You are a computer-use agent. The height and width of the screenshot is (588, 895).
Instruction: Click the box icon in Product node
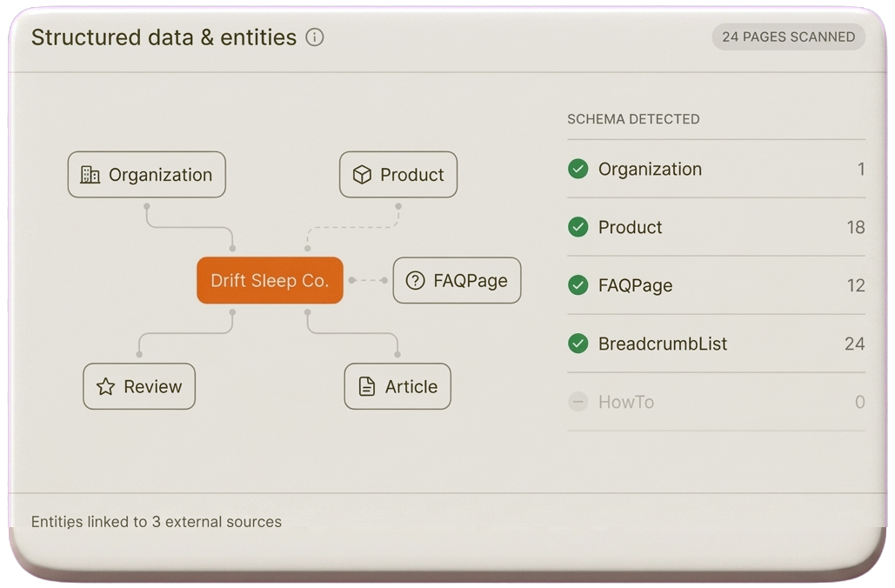click(x=362, y=175)
